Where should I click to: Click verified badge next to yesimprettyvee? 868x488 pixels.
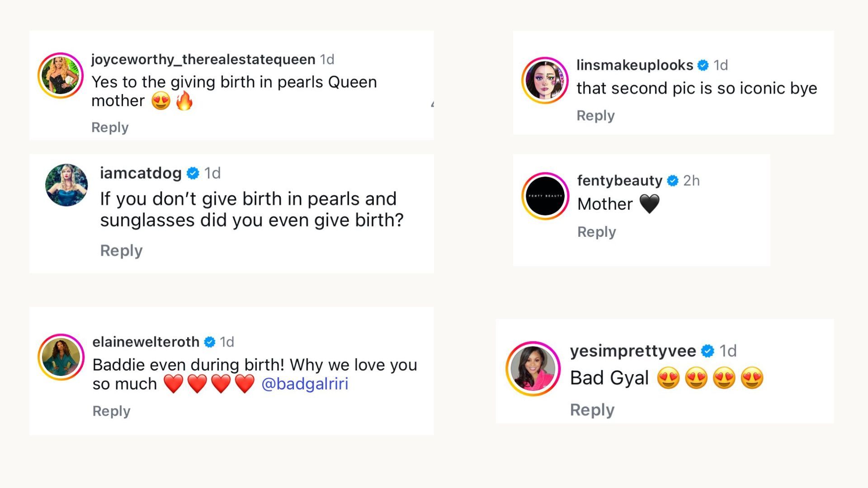pyautogui.click(x=708, y=351)
